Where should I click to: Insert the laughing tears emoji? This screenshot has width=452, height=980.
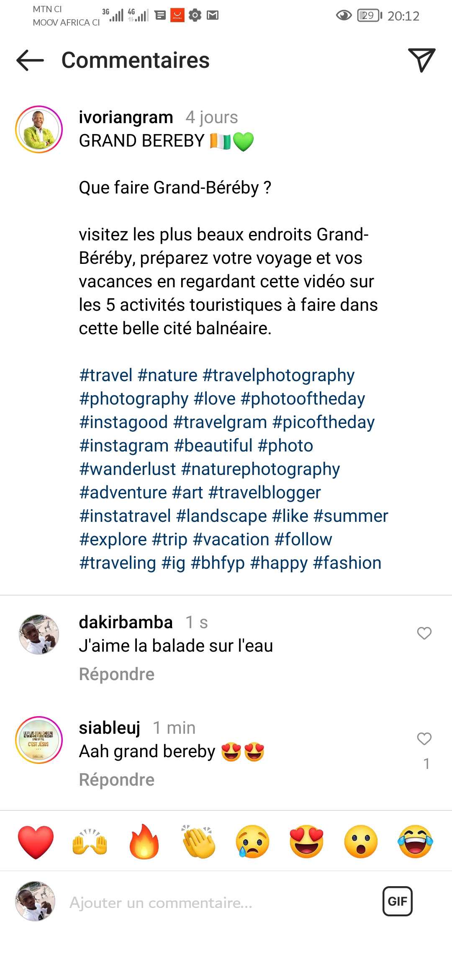[415, 842]
